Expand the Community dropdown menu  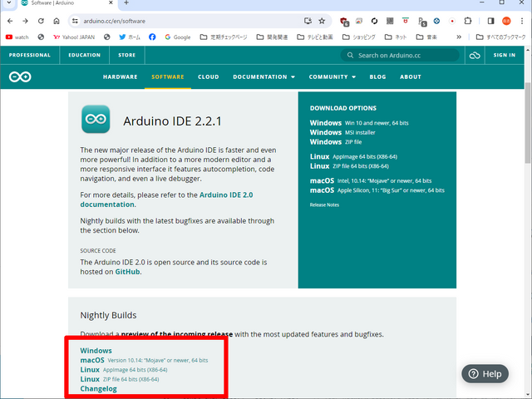point(332,76)
